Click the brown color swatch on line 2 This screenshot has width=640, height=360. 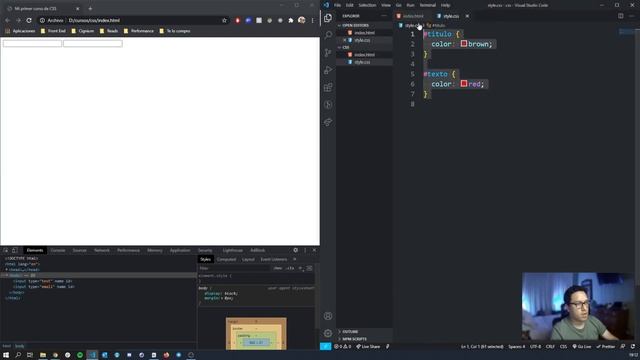[464, 43]
